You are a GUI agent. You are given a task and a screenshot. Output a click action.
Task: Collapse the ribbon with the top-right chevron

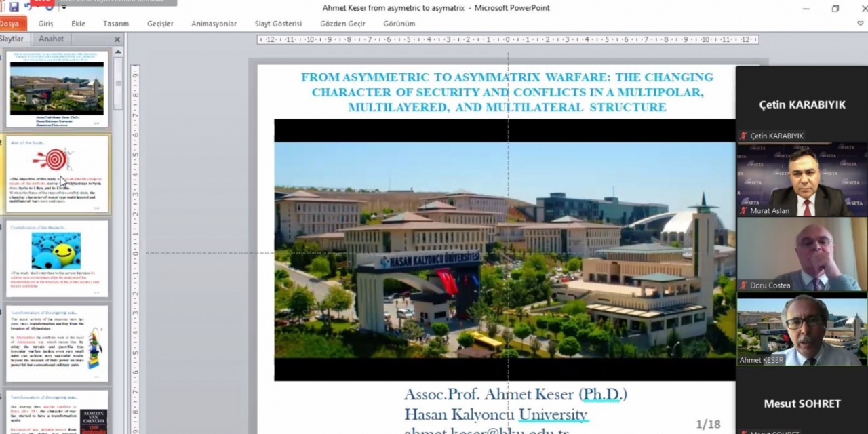coord(861,24)
